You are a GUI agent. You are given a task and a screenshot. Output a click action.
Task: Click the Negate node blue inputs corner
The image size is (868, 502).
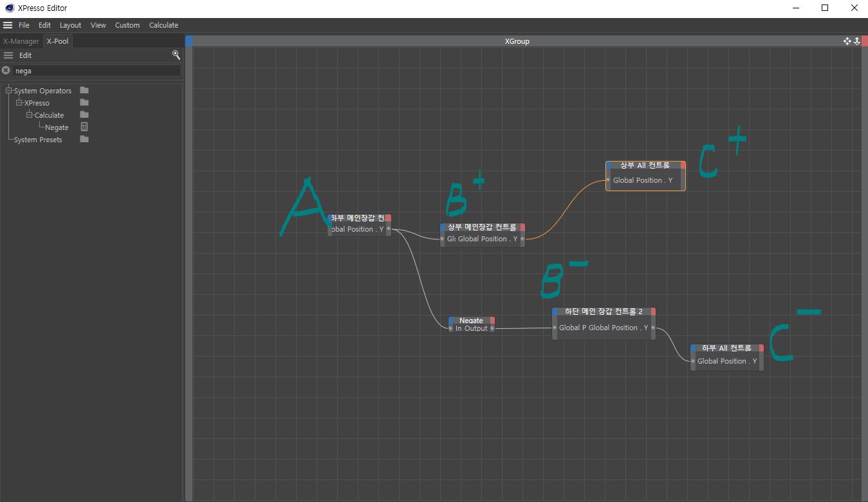(x=451, y=320)
